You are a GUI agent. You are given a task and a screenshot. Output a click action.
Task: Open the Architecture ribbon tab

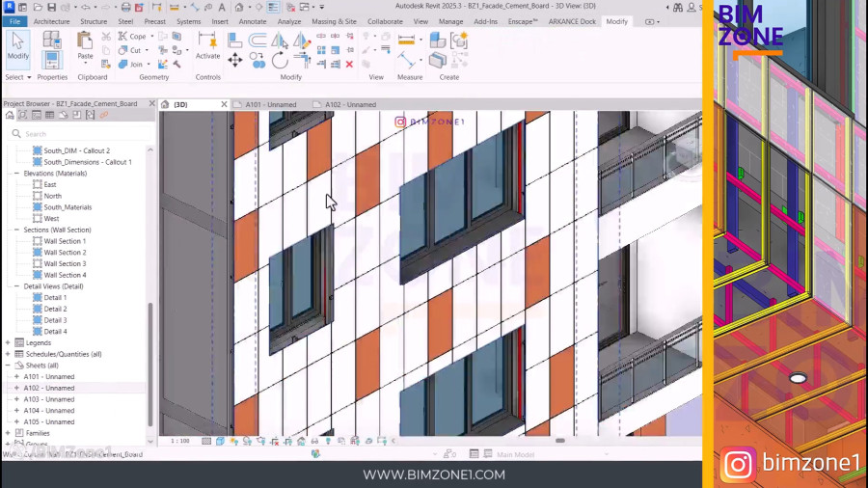[51, 21]
